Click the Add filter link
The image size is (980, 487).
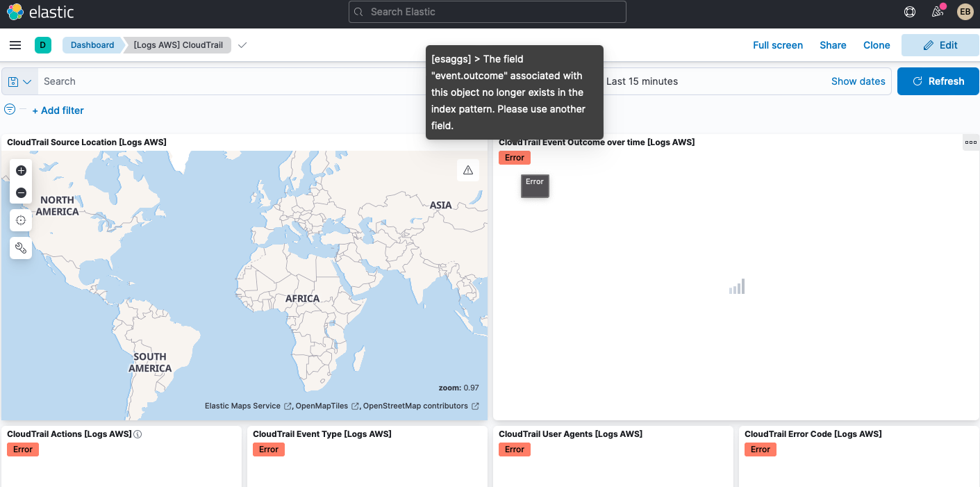pos(58,110)
